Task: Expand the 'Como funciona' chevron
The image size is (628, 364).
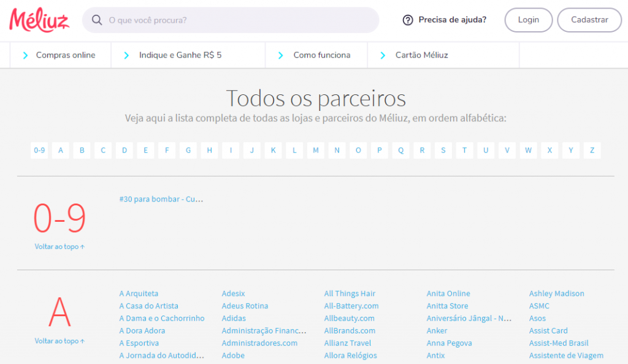Action: 281,55
